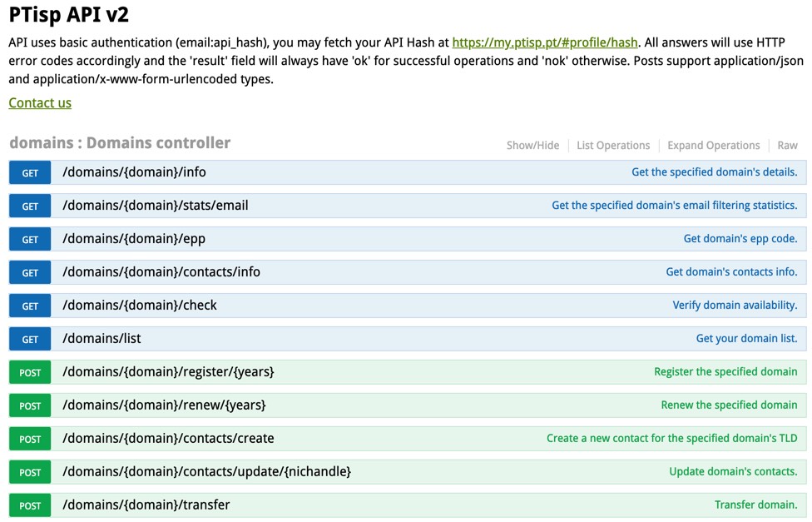Open the my.ptisp.pt profile hash link
The height and width of the screenshot is (522, 812).
tap(545, 42)
